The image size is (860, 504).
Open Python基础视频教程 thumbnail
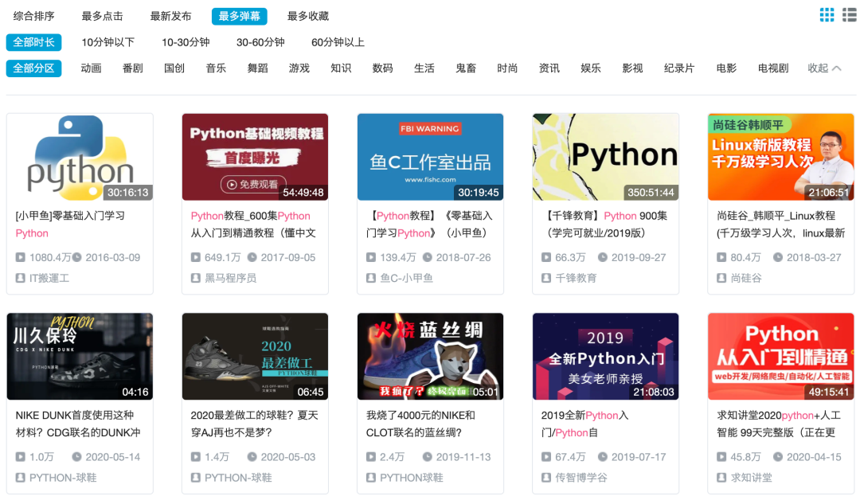[255, 157]
